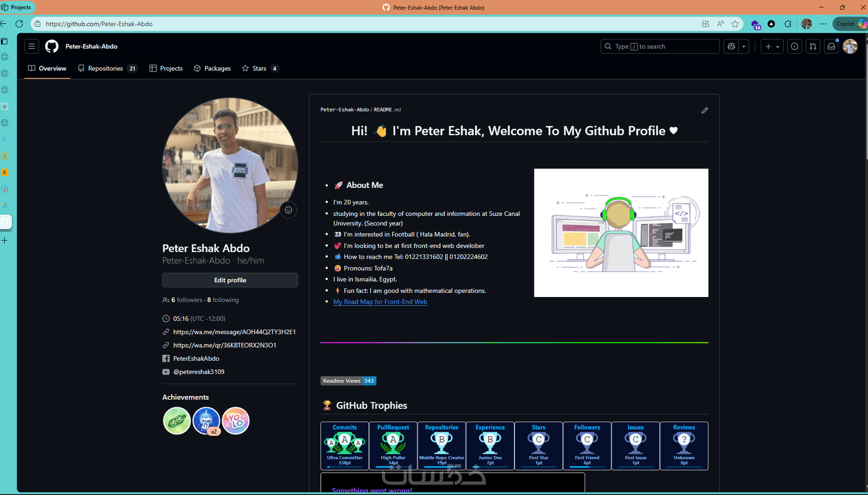The width and height of the screenshot is (868, 495).
Task: Expand the Copilot dropdown arrow in GitHub header
Action: point(744,46)
